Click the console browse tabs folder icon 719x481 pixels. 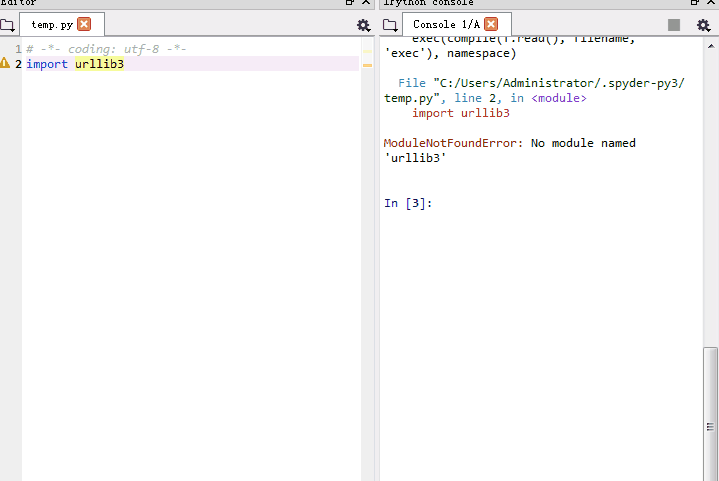click(x=391, y=24)
